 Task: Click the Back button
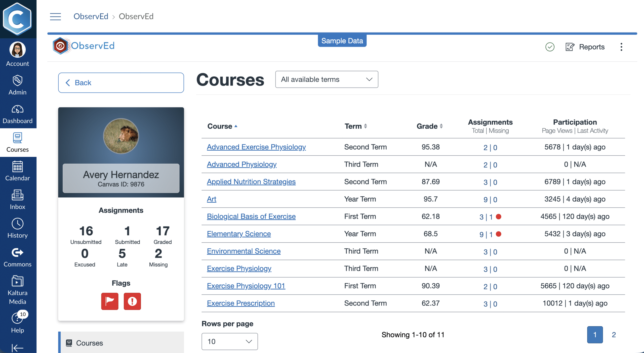(121, 83)
